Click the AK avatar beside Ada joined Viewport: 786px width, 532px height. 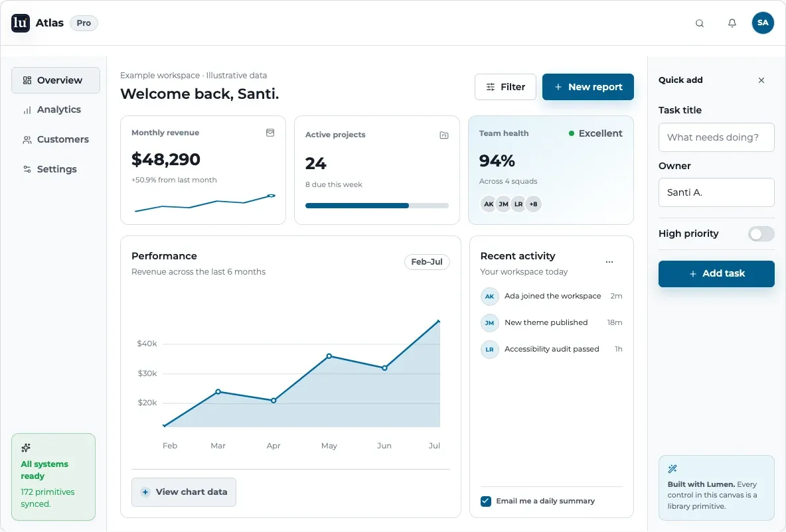coord(489,297)
